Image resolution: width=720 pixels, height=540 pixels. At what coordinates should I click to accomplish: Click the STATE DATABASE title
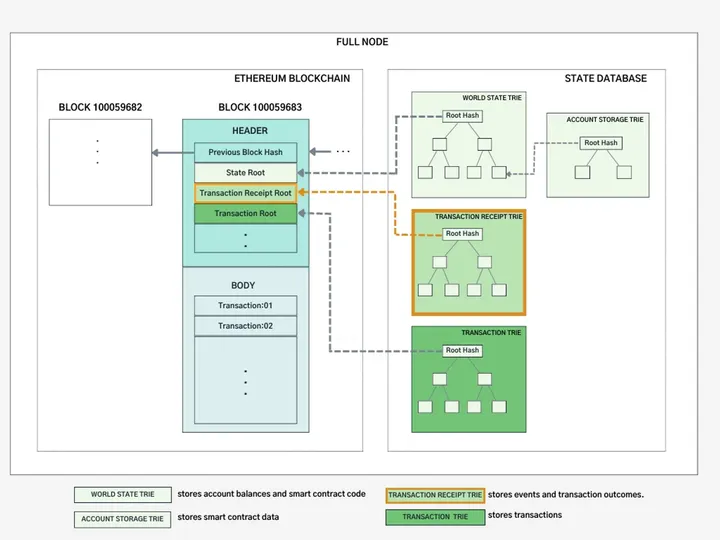(605, 78)
